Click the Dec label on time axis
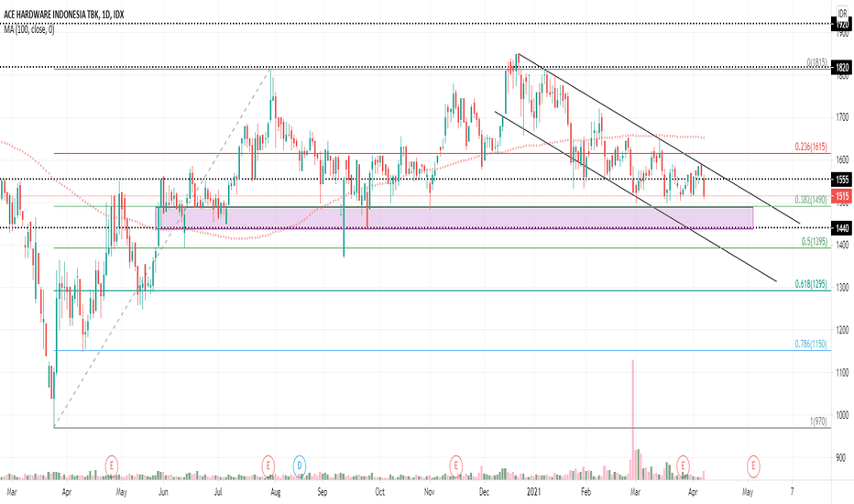The width and height of the screenshot is (854, 504). point(484,492)
